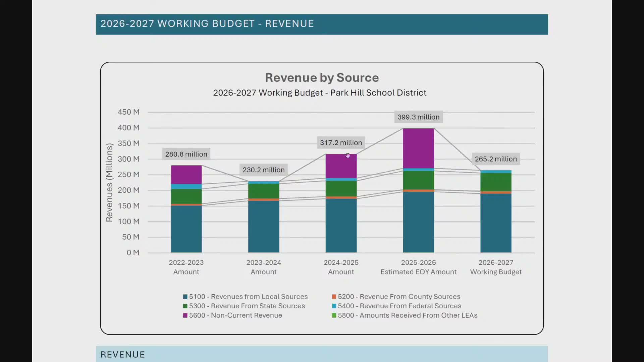Click the 5800 Other LEAs legend swatch
This screenshot has height=362, width=644.
click(334, 315)
